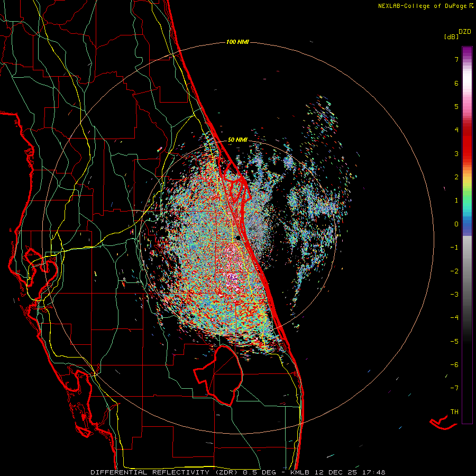Click the 1 value on color scale

[x=456, y=200]
